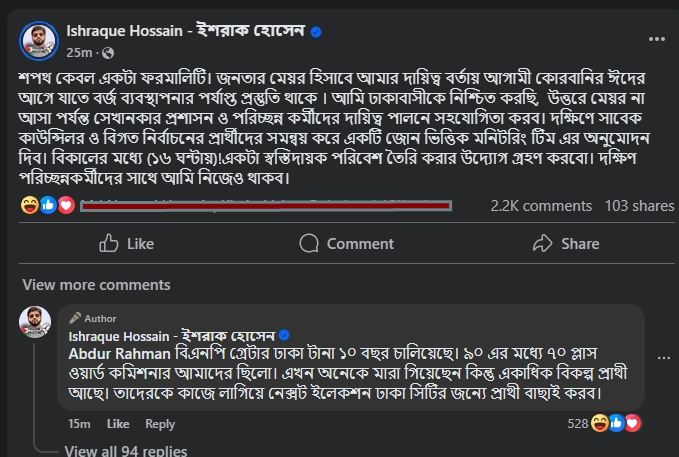
Task: Expand View all 94 replies
Action: [125, 450]
